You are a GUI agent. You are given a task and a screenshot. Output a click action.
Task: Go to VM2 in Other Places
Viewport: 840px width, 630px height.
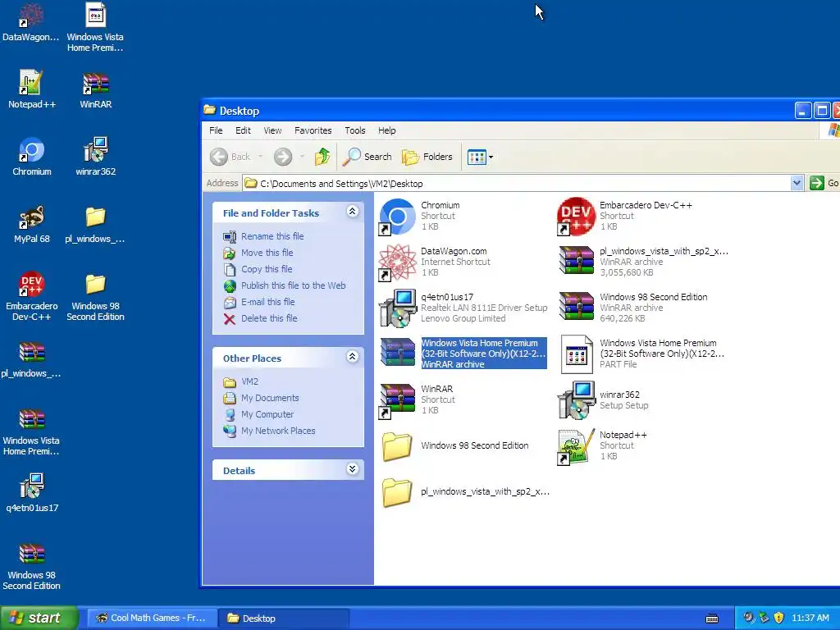[241, 381]
